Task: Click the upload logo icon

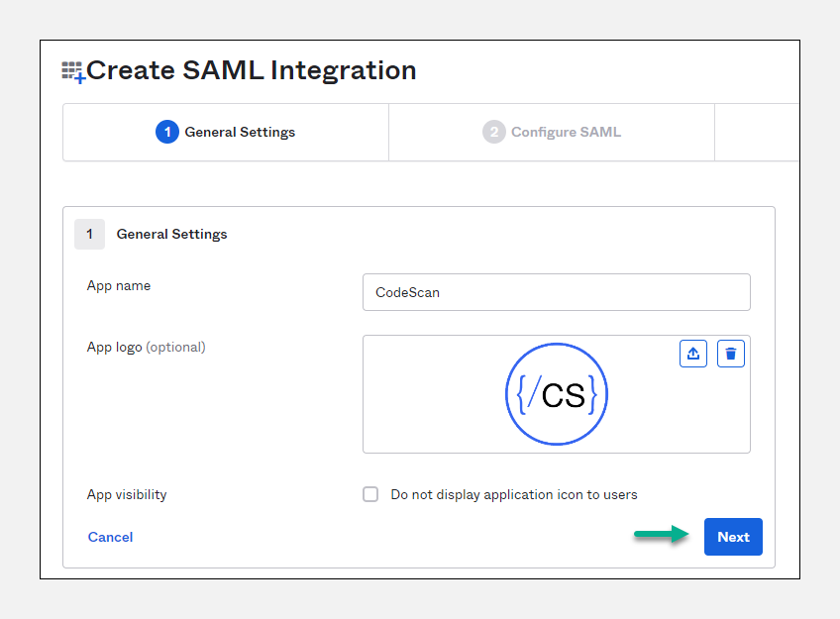Action: (x=693, y=354)
